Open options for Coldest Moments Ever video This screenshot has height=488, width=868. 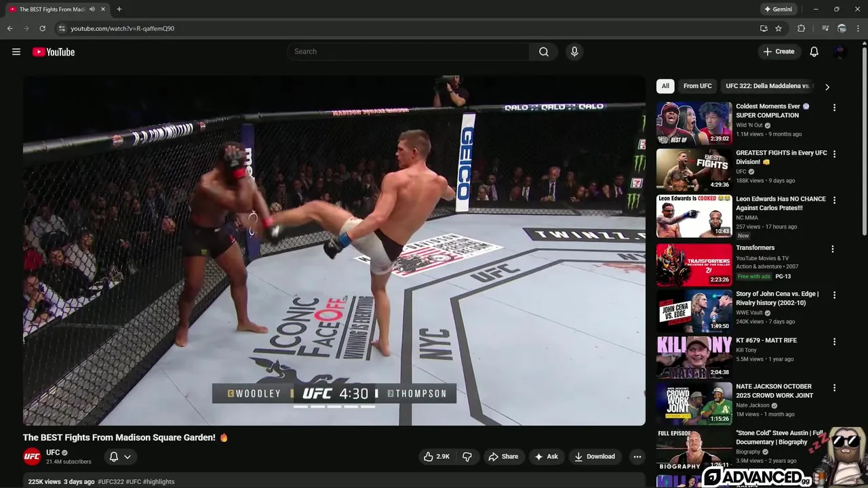(x=834, y=108)
